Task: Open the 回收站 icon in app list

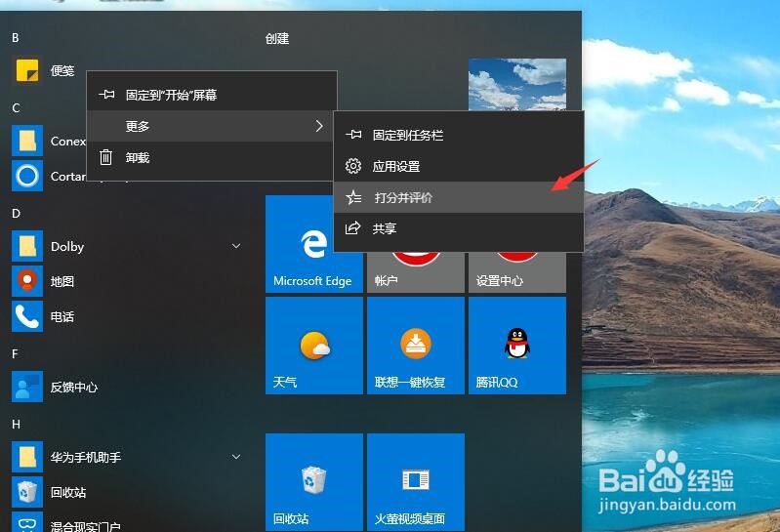Action: click(27, 492)
